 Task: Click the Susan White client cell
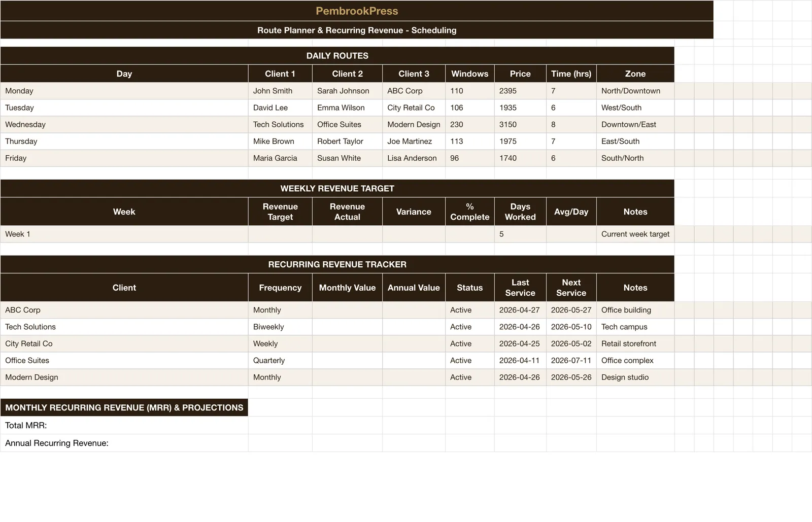pos(347,158)
